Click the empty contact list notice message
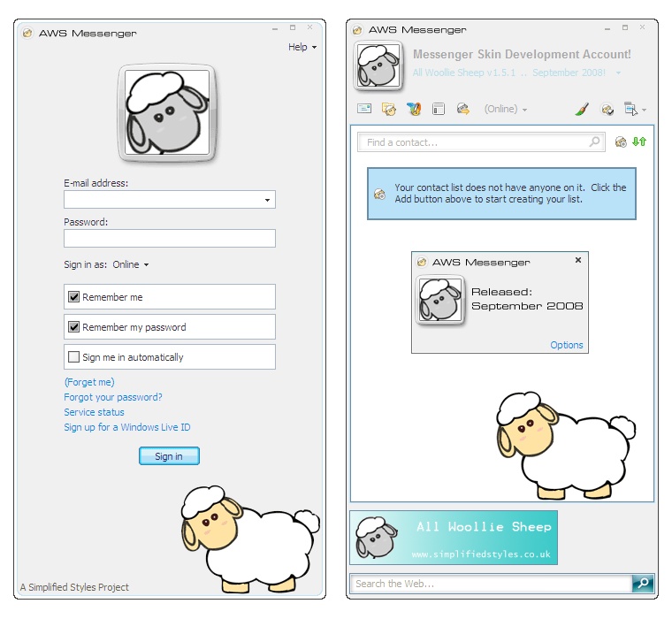The image size is (672, 619). click(x=501, y=194)
